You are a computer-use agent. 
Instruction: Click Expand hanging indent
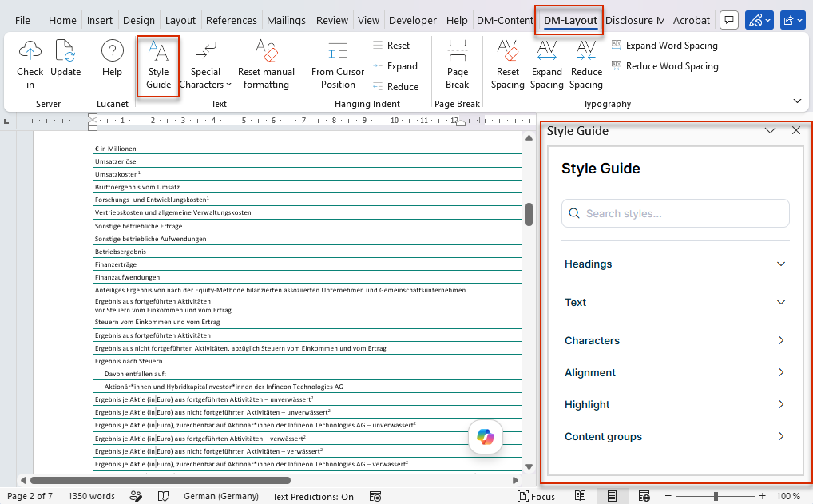(x=395, y=65)
